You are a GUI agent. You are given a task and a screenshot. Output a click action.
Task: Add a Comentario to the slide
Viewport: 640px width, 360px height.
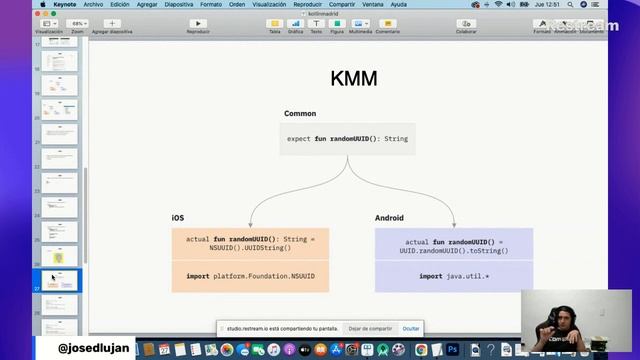tap(388, 24)
